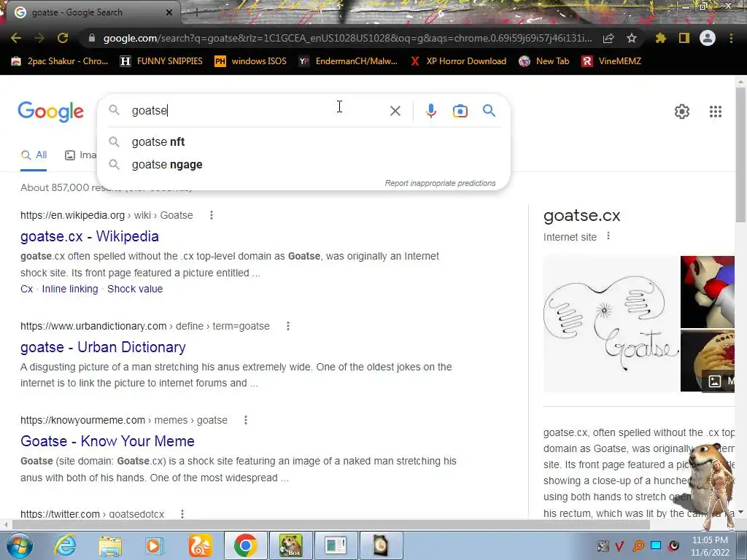Open Windows Start menu orb
747x560 pixels.
click(x=19, y=545)
